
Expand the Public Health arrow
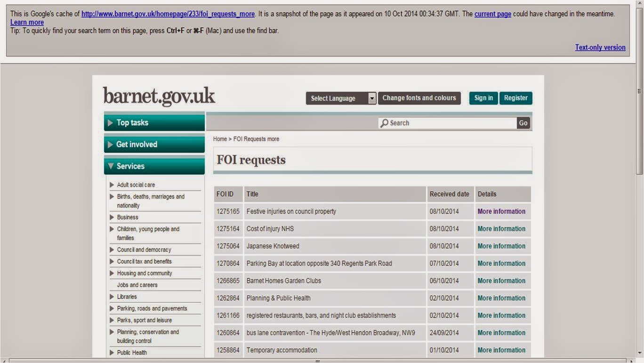pyautogui.click(x=112, y=353)
